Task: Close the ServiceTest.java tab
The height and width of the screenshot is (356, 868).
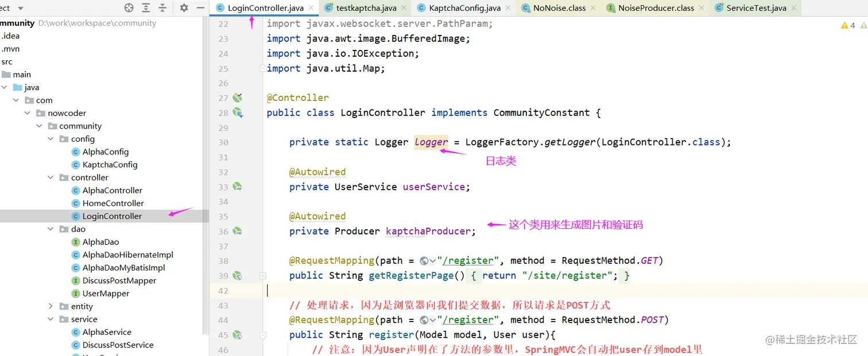Action: click(x=793, y=8)
